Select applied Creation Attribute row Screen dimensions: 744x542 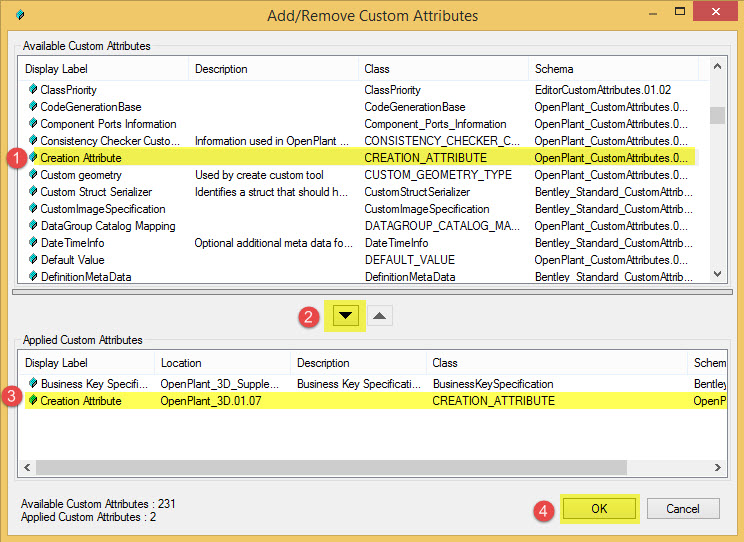point(81,401)
